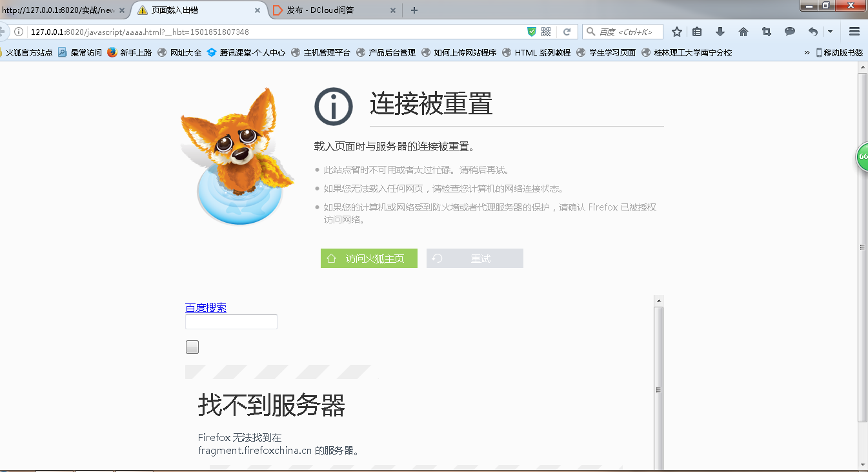Image resolution: width=868 pixels, height=472 pixels.
Task: Click the search magnifier icon
Action: (x=590, y=32)
